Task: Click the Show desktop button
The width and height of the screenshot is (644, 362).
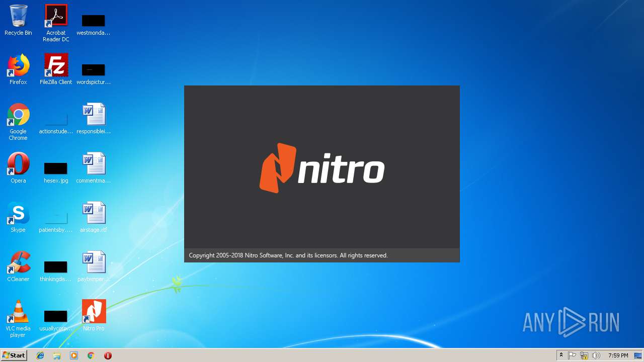Action: [638, 355]
